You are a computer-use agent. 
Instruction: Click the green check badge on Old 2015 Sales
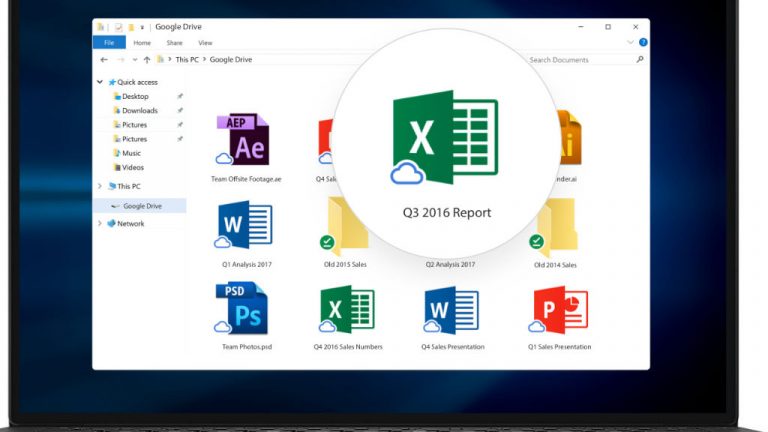coord(327,242)
